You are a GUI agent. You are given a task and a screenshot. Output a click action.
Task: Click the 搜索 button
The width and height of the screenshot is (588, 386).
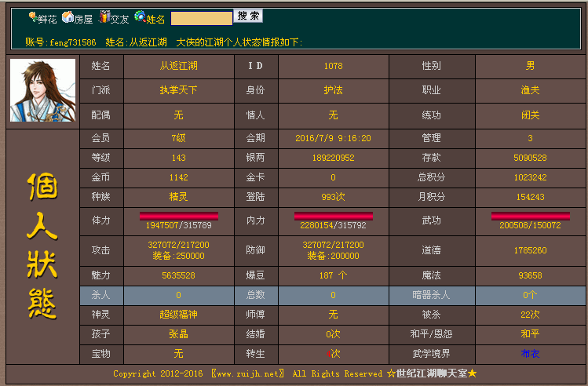(248, 16)
